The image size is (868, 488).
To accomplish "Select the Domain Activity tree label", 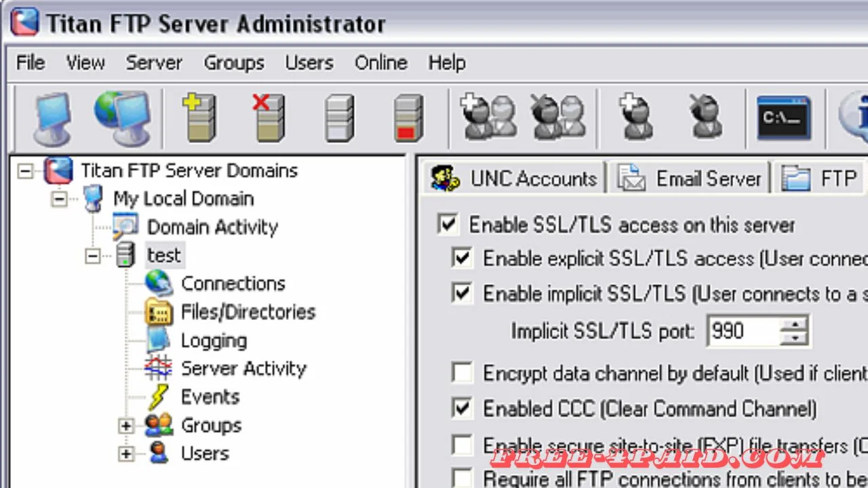I will tap(213, 227).
